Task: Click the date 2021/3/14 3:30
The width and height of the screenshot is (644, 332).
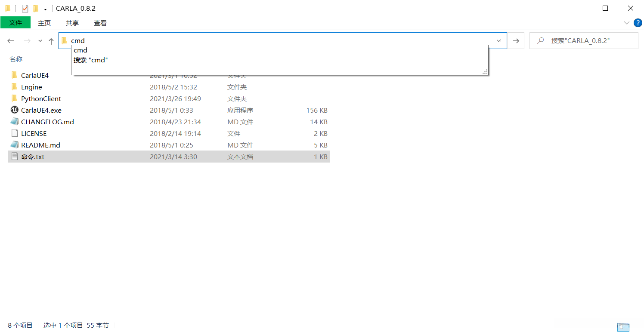Action: click(x=173, y=157)
